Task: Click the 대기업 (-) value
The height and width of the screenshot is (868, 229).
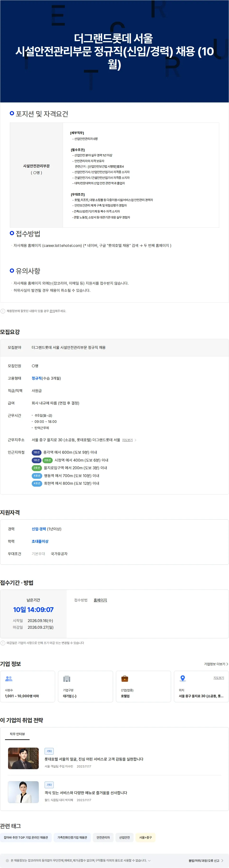Action: click(70, 696)
